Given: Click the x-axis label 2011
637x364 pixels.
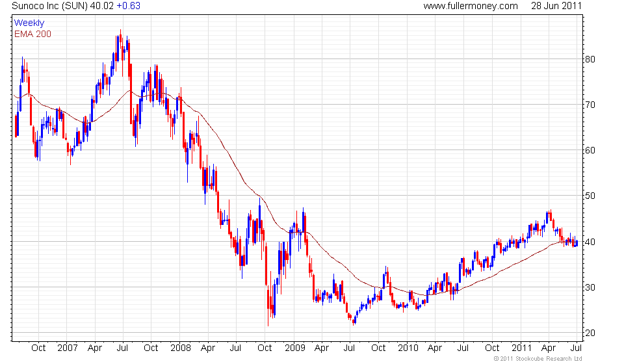Looking at the screenshot, I should pyautogui.click(x=521, y=348).
